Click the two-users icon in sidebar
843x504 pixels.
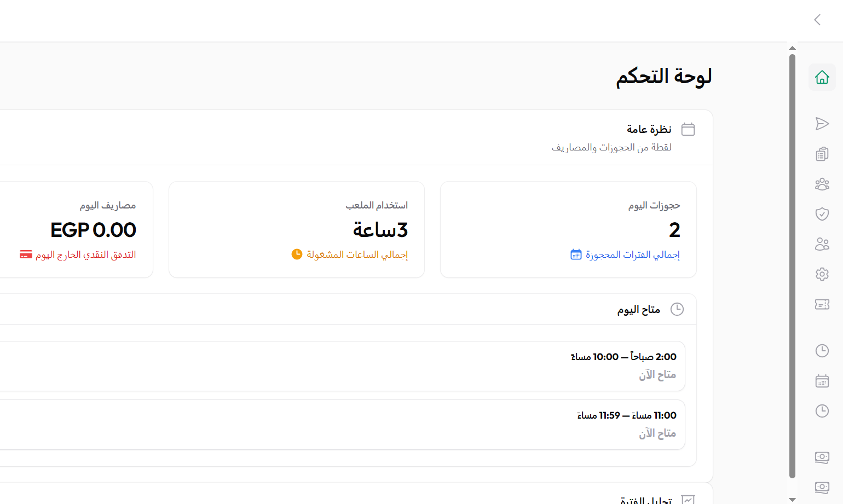[x=822, y=244]
